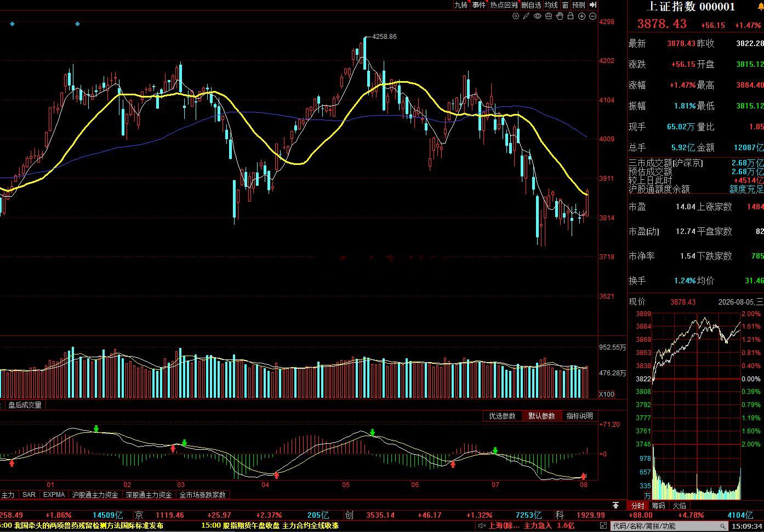Click the red MACD buy arrow near 04
Screen dimensions: 764x532
pyautogui.click(x=277, y=475)
